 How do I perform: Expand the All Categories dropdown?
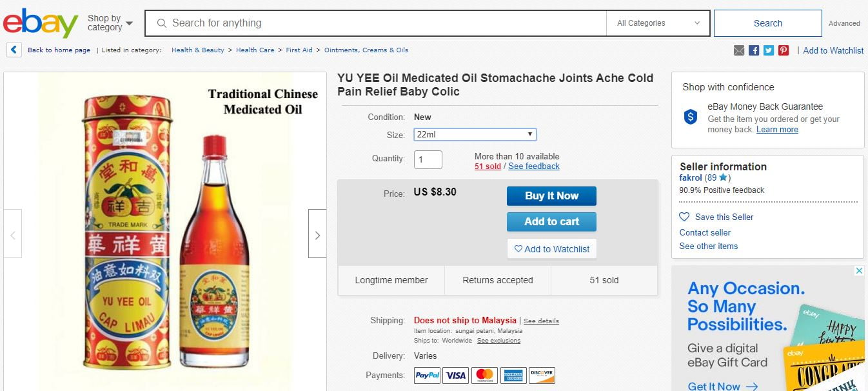658,23
